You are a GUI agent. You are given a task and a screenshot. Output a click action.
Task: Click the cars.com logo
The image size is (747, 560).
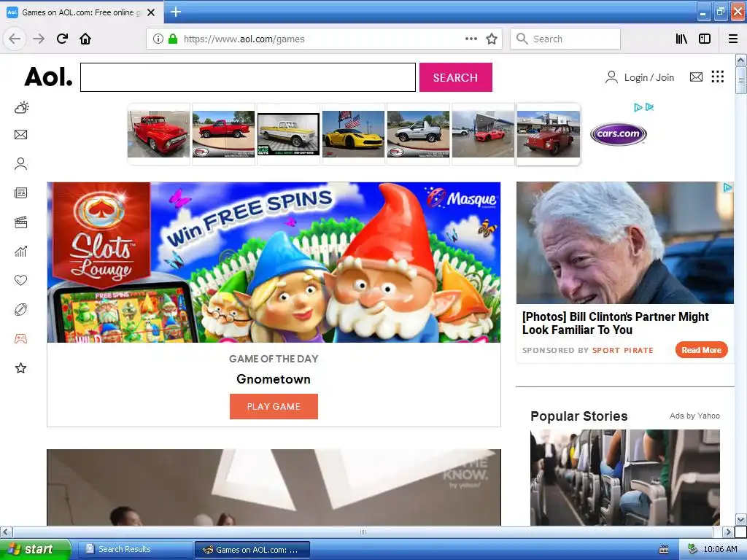(619, 134)
